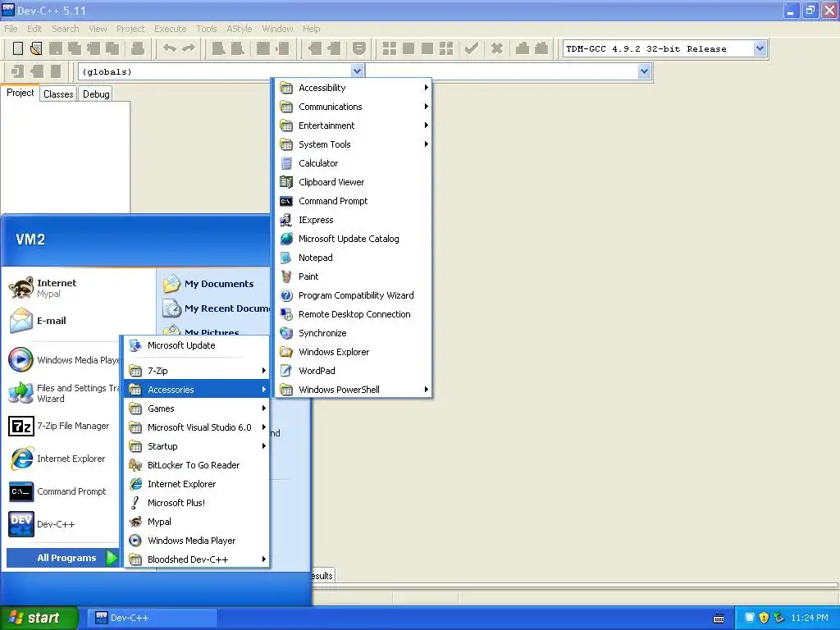Start Program Compatibility Wizard
840x630 pixels.
pos(353,295)
